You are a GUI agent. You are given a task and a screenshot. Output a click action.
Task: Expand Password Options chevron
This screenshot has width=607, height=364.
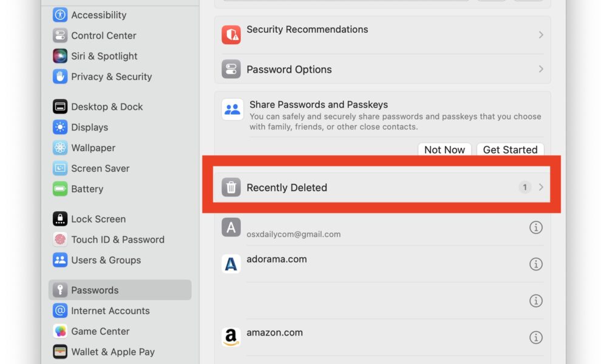tap(541, 69)
